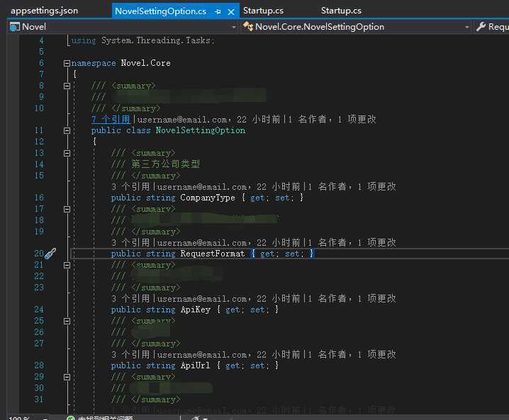
Task: Switch to the appsettings.json tab
Action: click(44, 11)
